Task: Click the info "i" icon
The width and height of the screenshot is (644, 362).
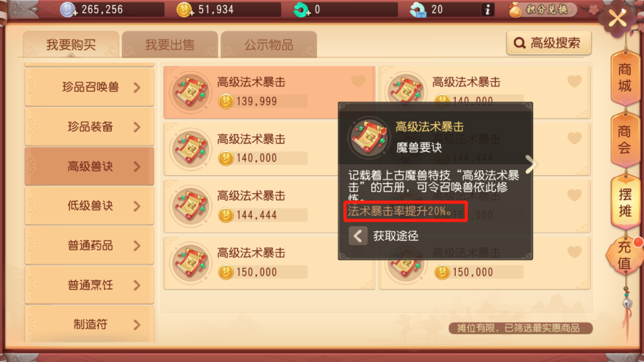Action: click(x=487, y=10)
